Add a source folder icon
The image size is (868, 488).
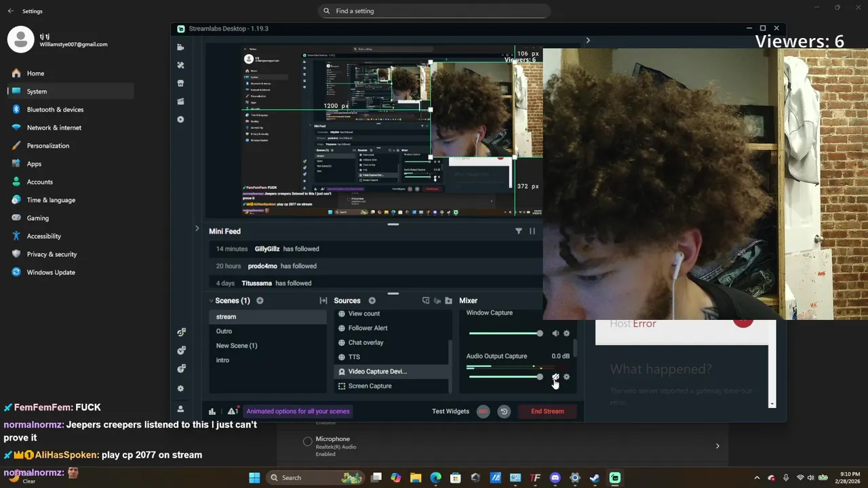(448, 300)
